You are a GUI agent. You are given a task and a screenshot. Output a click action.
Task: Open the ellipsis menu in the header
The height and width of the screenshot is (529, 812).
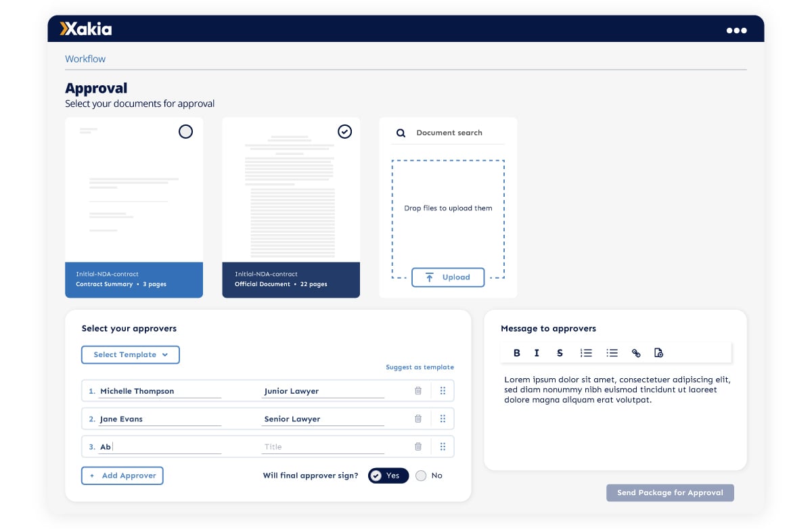[x=736, y=29]
